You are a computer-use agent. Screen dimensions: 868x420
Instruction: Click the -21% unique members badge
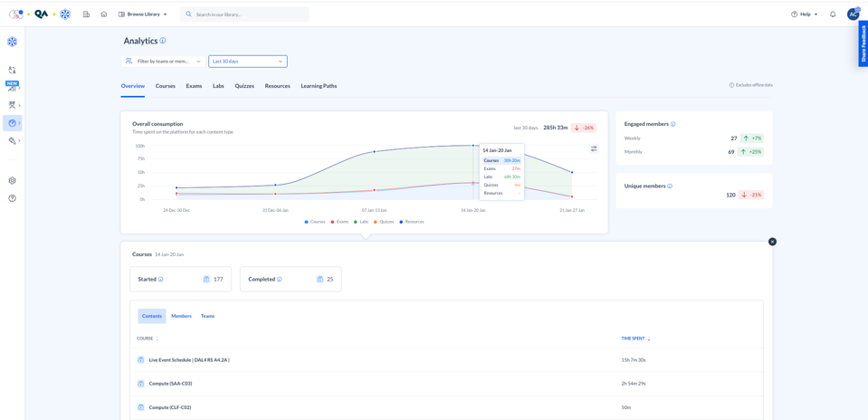751,195
